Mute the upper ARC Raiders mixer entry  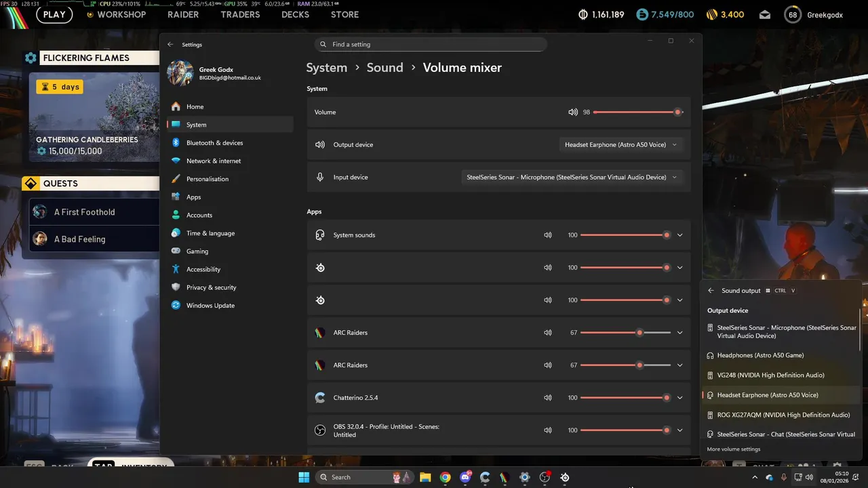pyautogui.click(x=548, y=333)
